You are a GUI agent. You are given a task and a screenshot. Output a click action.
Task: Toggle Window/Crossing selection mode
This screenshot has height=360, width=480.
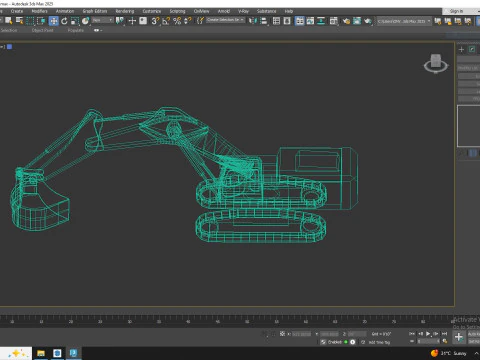coord(41,21)
